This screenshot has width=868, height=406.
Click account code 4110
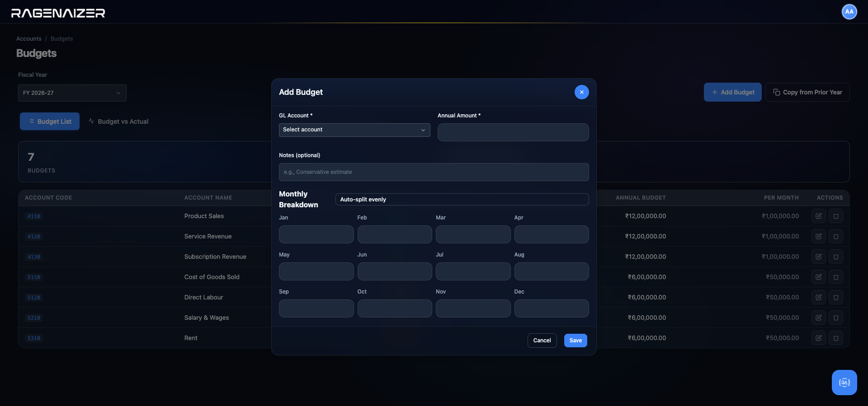[34, 216]
